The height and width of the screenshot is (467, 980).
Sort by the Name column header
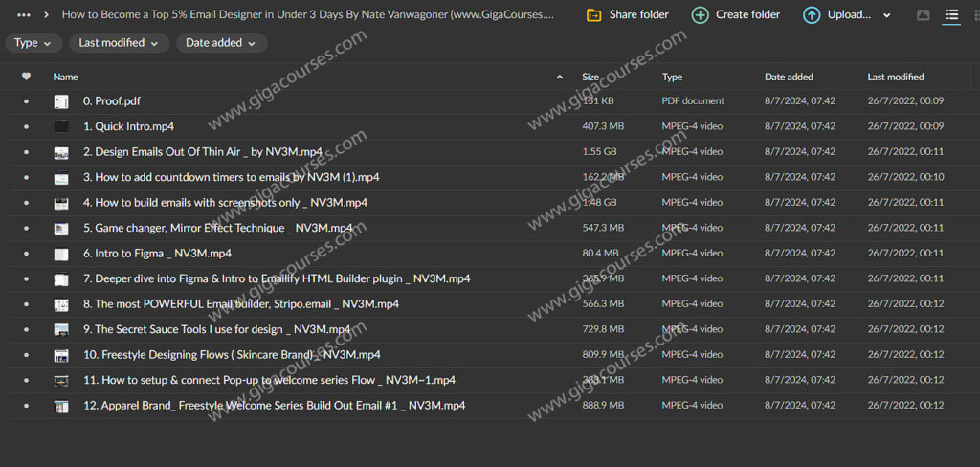point(66,77)
